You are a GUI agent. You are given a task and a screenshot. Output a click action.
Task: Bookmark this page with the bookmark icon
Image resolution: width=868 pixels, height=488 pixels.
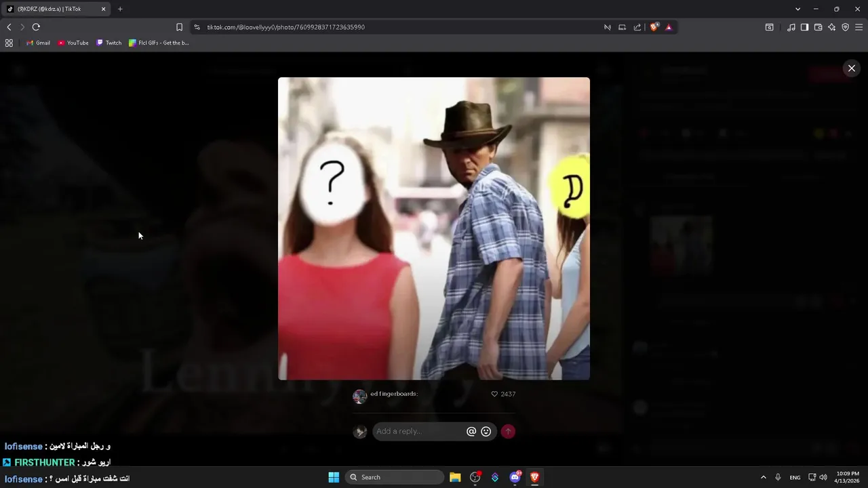[x=179, y=27]
